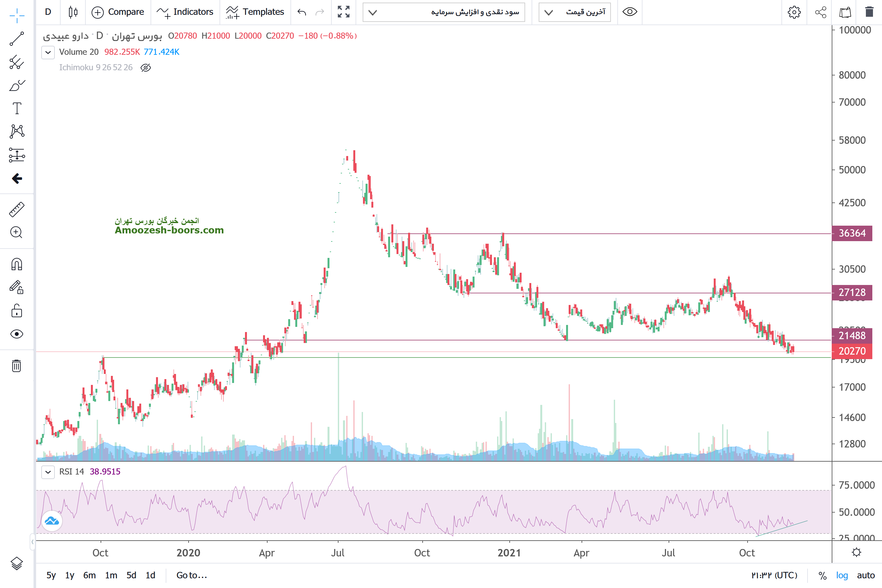
Task: Open the measure ruler tool
Action: 16,210
